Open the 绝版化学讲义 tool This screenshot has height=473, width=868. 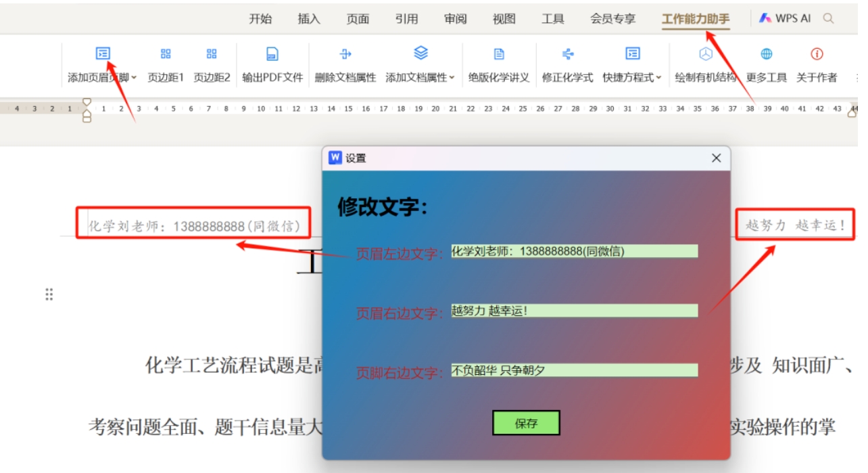coord(499,54)
